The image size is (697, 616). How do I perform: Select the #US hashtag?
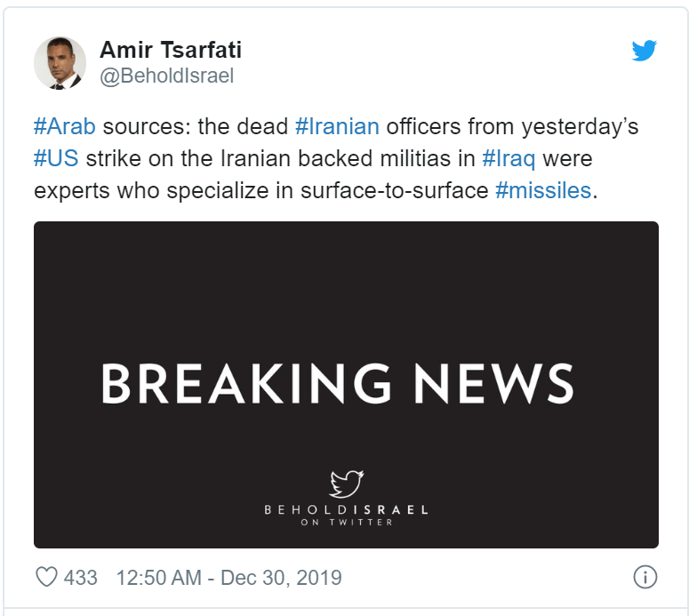coord(57,158)
